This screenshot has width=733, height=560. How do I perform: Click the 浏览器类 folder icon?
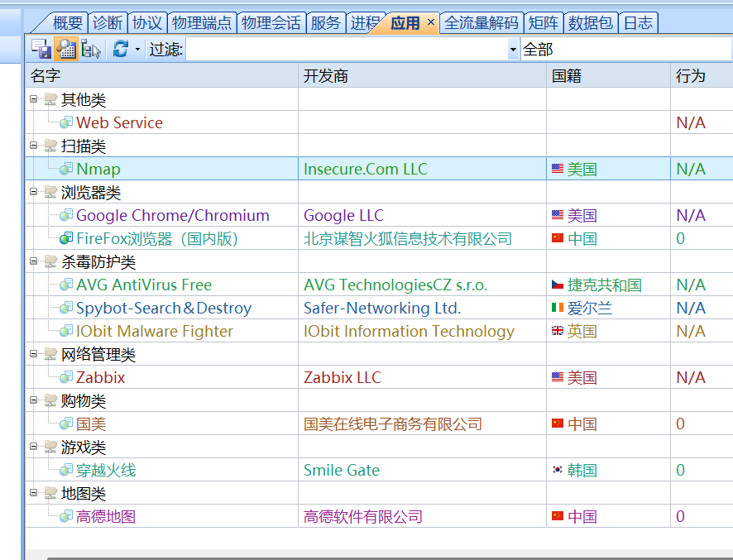50,192
